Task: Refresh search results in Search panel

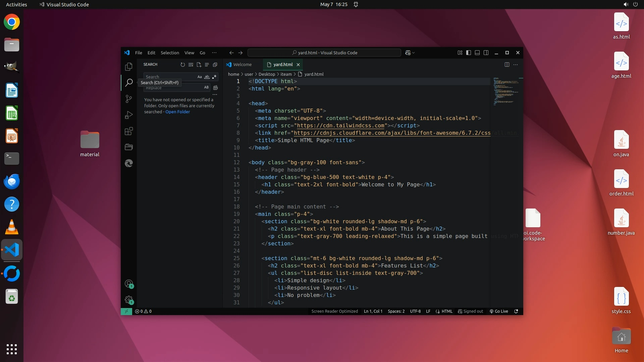Action: 182,65
